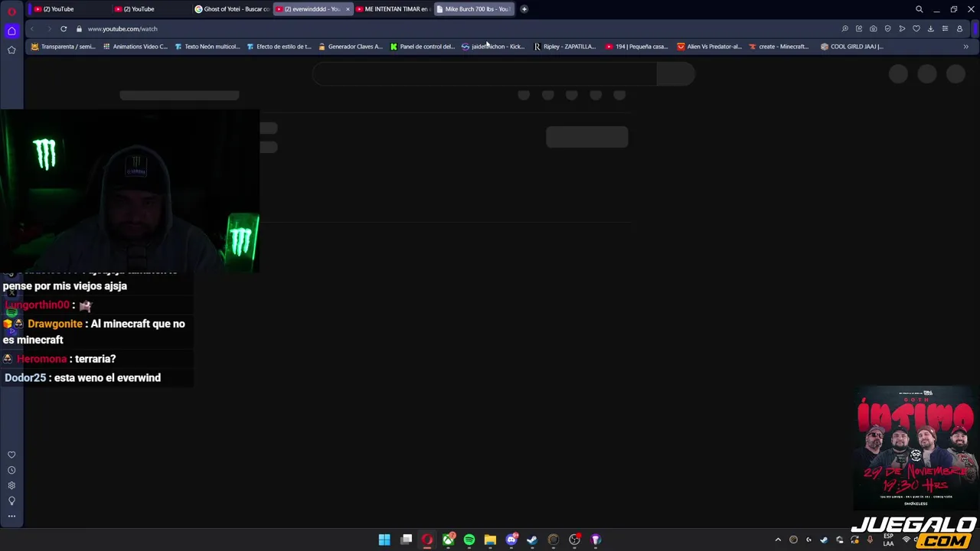The height and width of the screenshot is (551, 980).
Task: Open sidebar heart icon
Action: [x=11, y=455]
